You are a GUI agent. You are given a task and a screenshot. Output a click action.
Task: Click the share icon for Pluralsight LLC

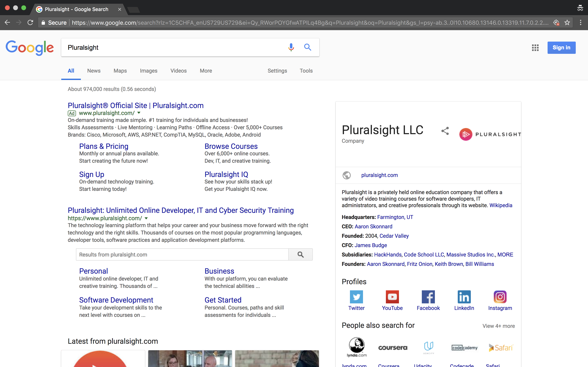pyautogui.click(x=445, y=131)
